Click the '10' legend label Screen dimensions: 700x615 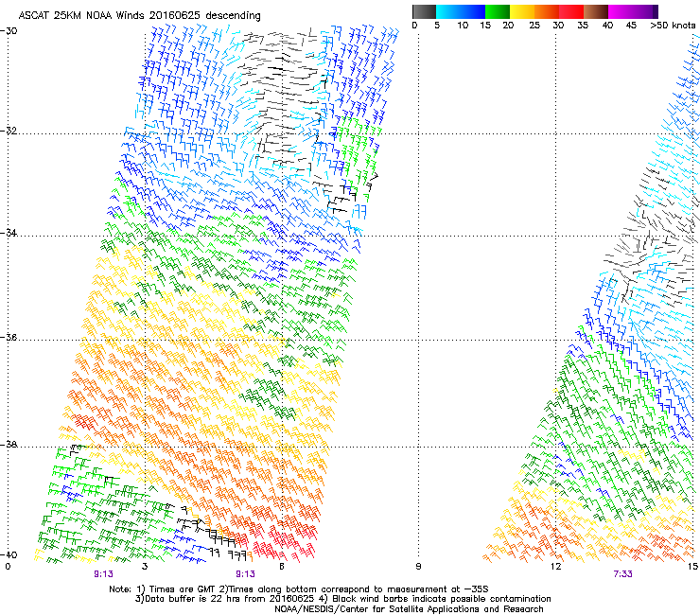click(x=463, y=26)
